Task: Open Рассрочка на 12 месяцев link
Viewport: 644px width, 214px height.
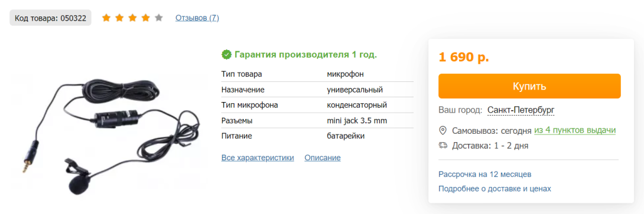Action: 485,175
